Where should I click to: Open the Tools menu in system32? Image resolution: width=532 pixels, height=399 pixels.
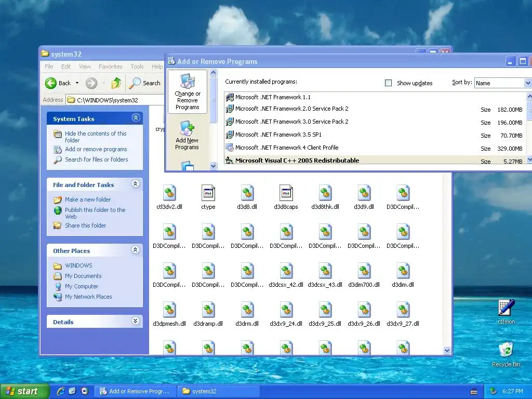pos(137,66)
